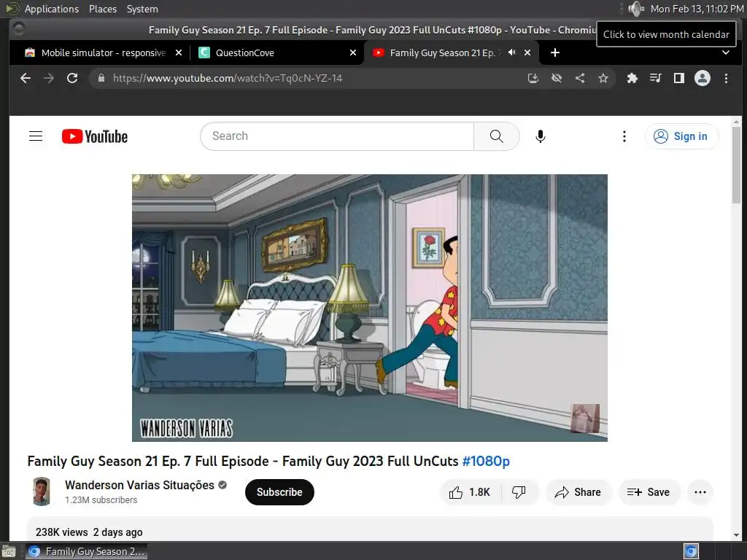Viewport: 747px width, 560px height.
Task: Open Wanderson Varias channel avatar
Action: click(42, 491)
